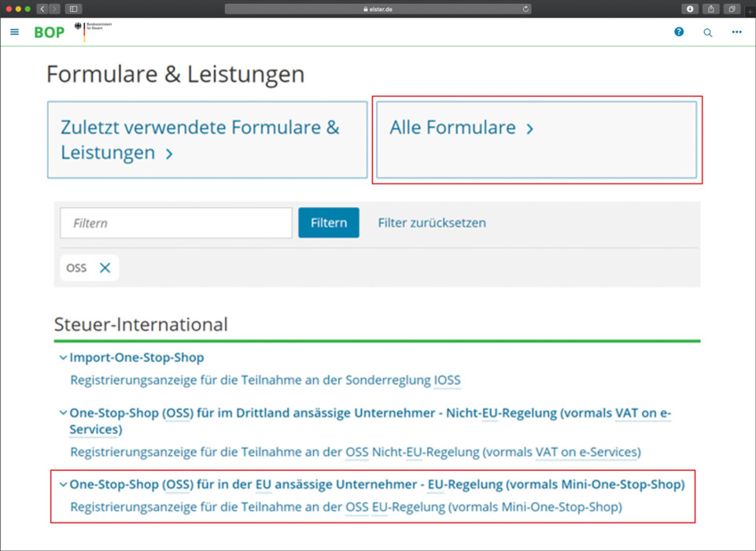Open the BOP search function
The width and height of the screenshot is (756, 551).
[x=707, y=32]
